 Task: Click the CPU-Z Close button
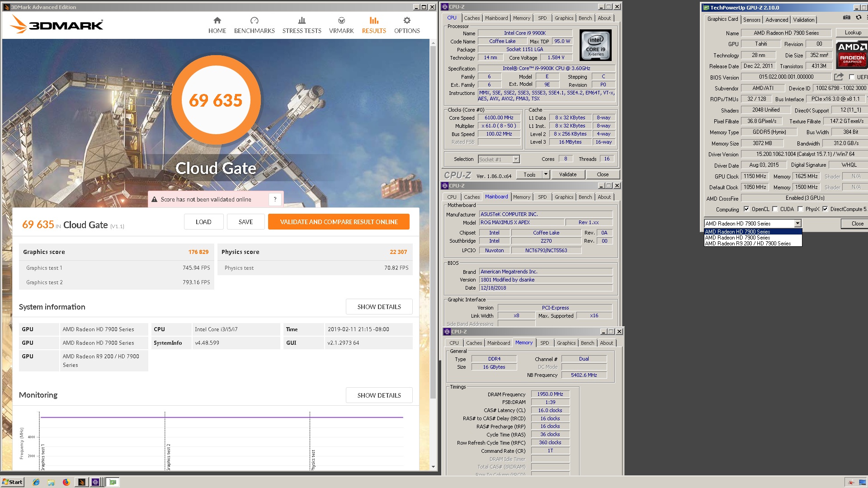click(603, 174)
